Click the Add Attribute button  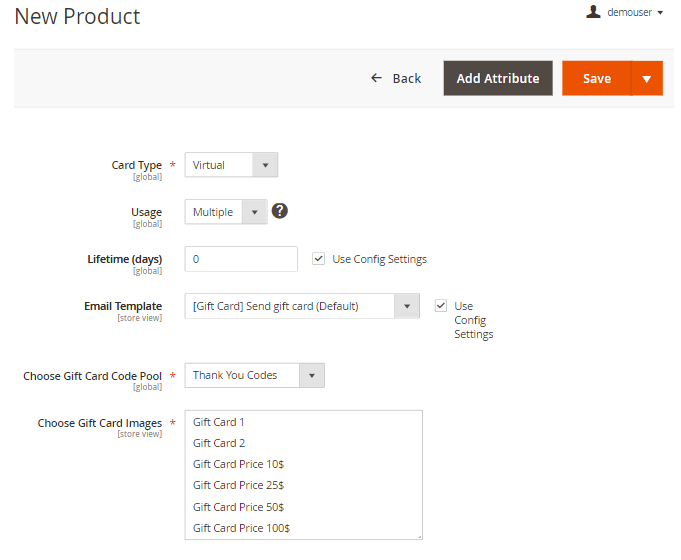[x=498, y=78]
